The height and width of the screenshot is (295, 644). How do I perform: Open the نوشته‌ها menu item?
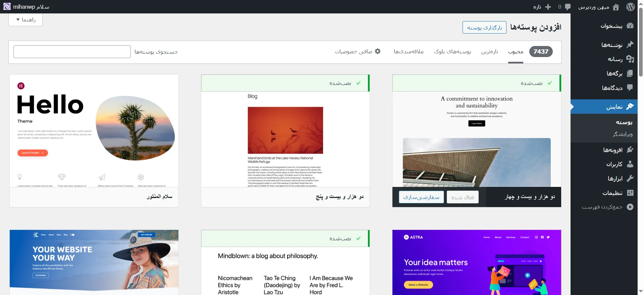[x=604, y=45]
